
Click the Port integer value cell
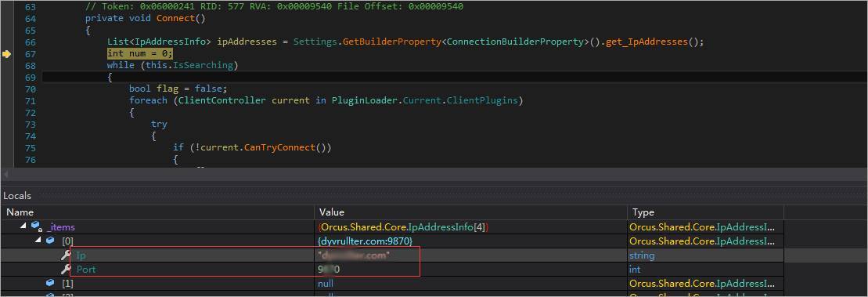tap(329, 270)
